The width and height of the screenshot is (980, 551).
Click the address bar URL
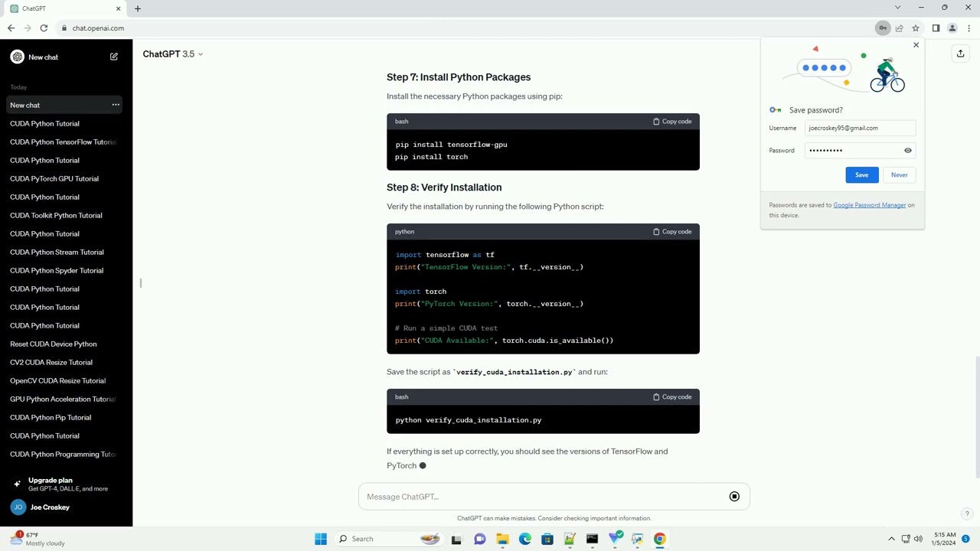click(98, 28)
